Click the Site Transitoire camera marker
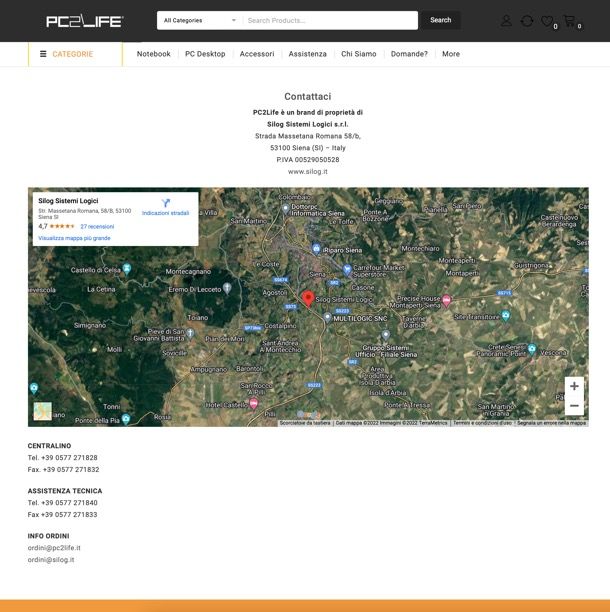This screenshot has width=610, height=612. point(505,315)
